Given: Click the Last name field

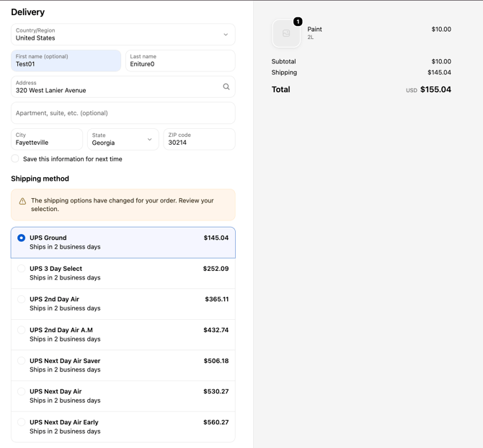Looking at the screenshot, I should pos(180,61).
